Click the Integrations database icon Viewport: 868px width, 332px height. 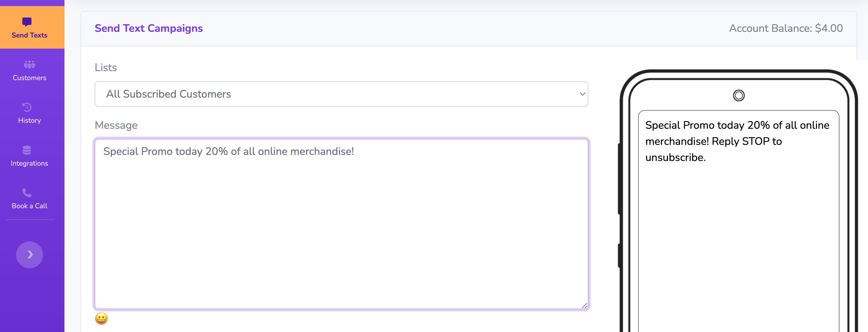click(27, 150)
